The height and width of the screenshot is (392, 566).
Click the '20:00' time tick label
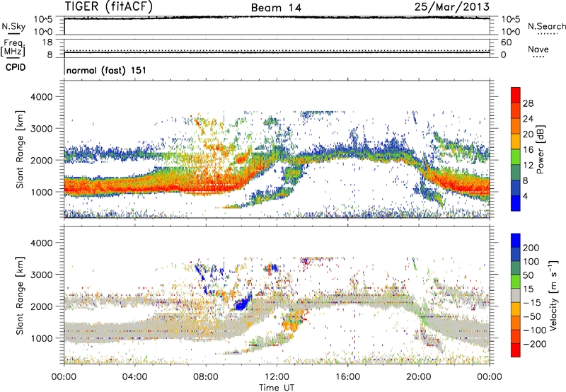(419, 377)
